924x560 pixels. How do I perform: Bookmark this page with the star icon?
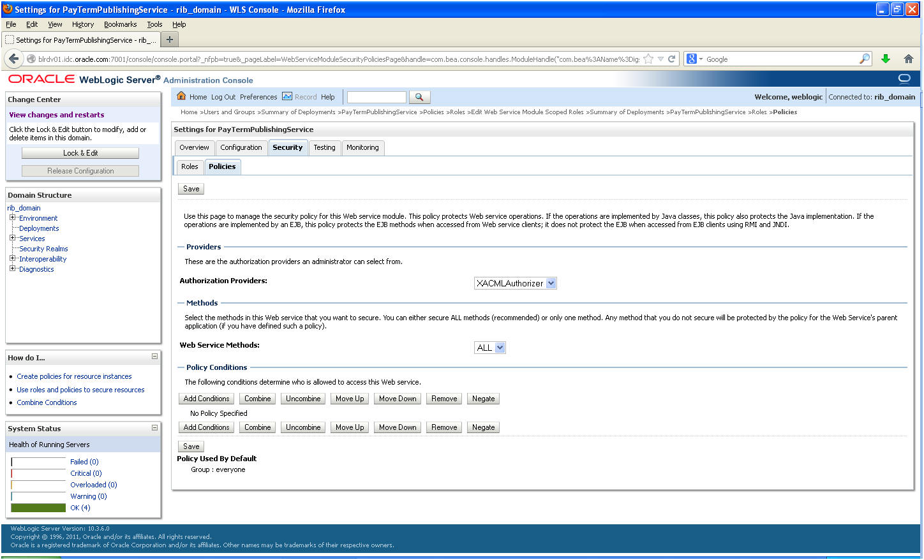(648, 59)
